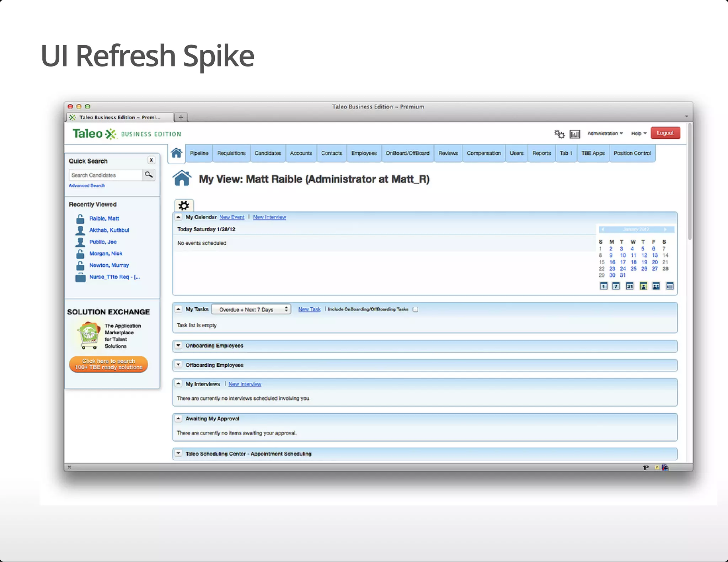The height and width of the screenshot is (562, 728).
Task: Click the red Logout button
Action: 665,133
